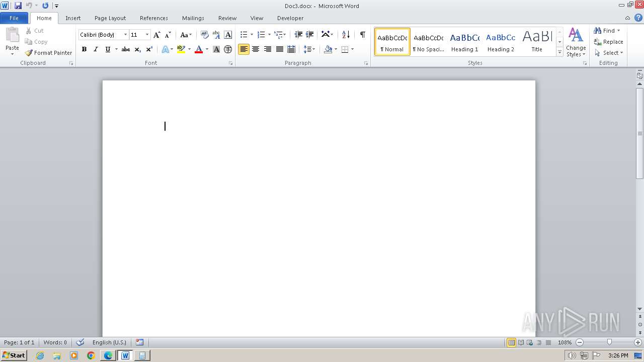Image resolution: width=644 pixels, height=362 pixels.
Task: Click the Bullets list icon
Action: (x=244, y=35)
